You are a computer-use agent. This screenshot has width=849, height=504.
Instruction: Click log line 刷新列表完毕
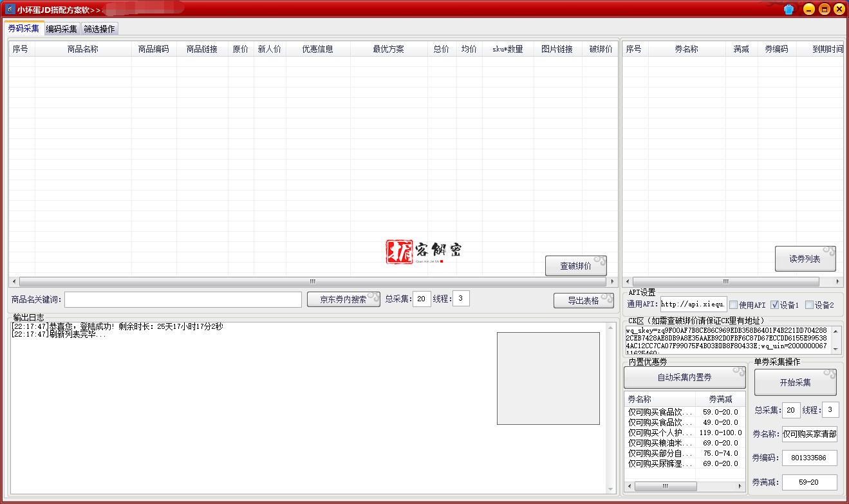(x=59, y=335)
